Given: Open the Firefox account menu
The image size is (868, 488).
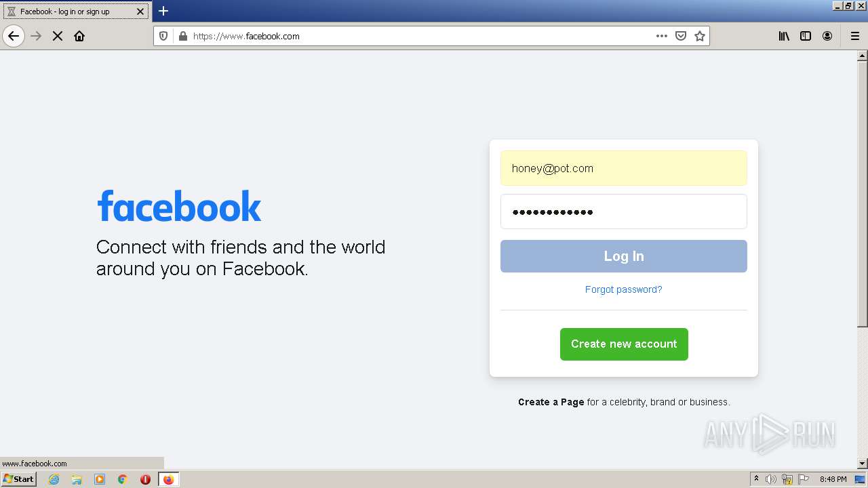Looking at the screenshot, I should [x=827, y=36].
